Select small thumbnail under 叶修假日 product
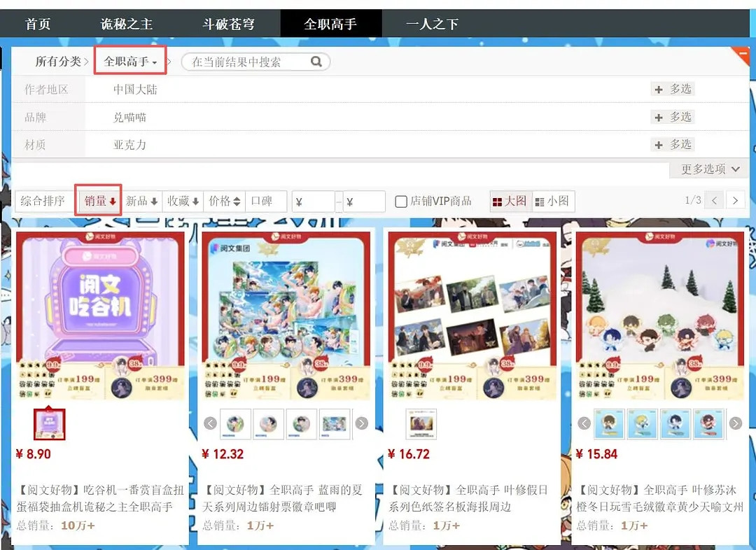The image size is (756, 550). coord(421,424)
